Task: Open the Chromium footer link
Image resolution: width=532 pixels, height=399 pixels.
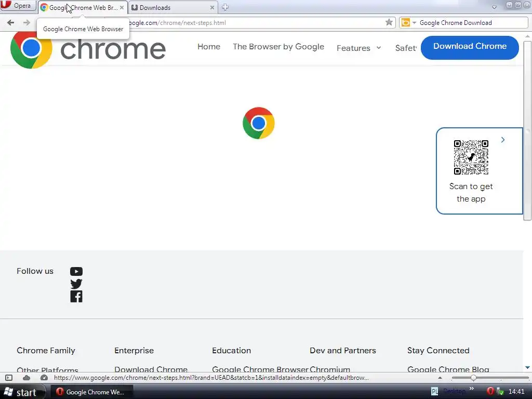Action: [x=330, y=369]
